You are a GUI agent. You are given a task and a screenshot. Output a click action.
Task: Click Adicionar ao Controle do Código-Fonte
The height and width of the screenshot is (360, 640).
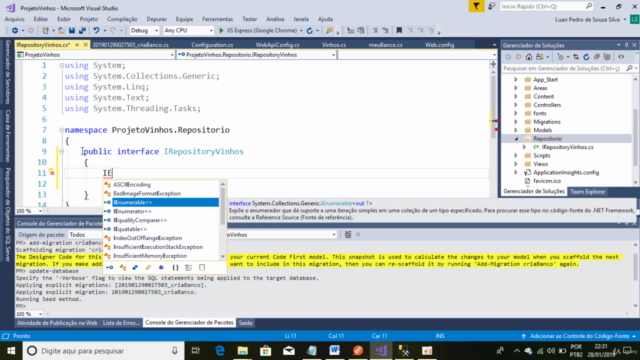[580, 336]
